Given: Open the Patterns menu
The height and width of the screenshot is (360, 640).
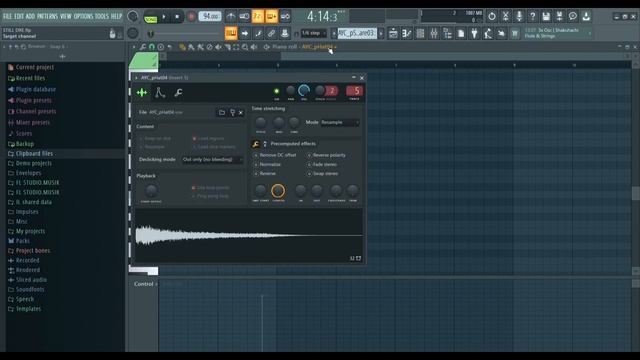Looking at the screenshot, I should coord(47,16).
